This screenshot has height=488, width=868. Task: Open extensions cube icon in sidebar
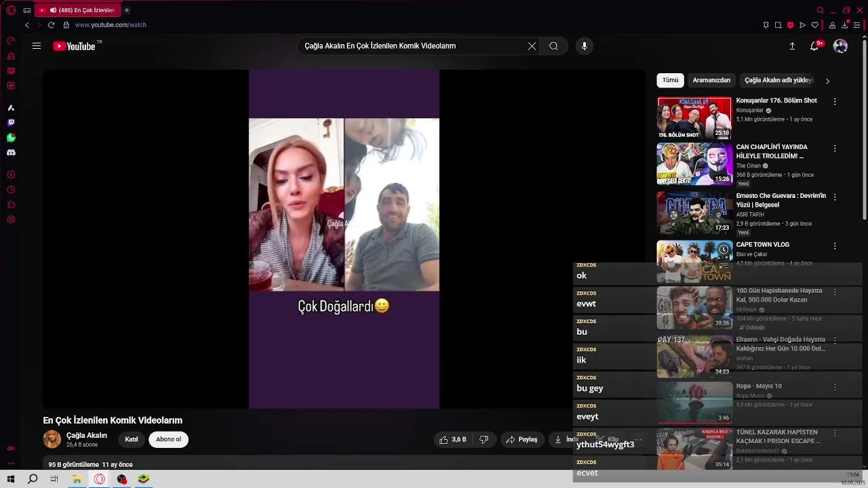(x=11, y=205)
